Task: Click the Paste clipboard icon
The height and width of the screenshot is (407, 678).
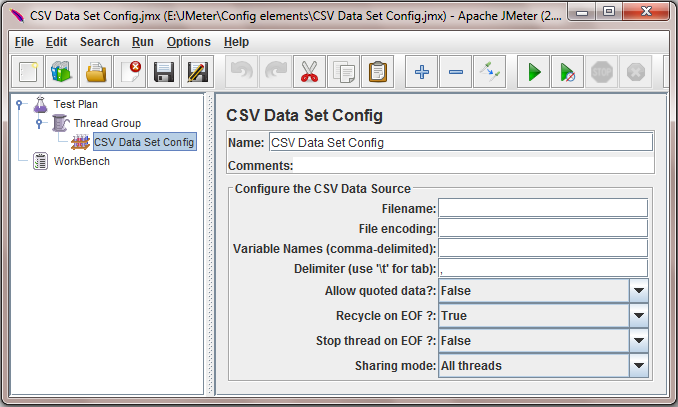Action: [x=377, y=72]
